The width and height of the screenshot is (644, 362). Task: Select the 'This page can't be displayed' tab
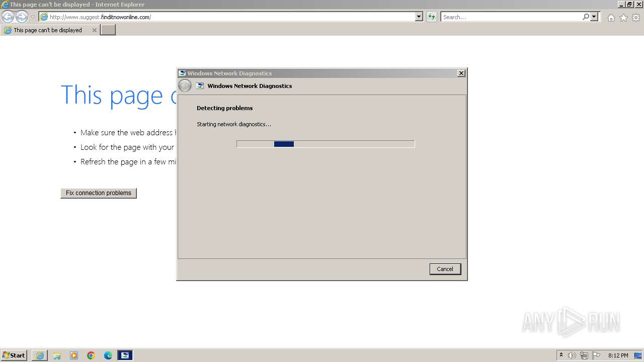pos(50,30)
